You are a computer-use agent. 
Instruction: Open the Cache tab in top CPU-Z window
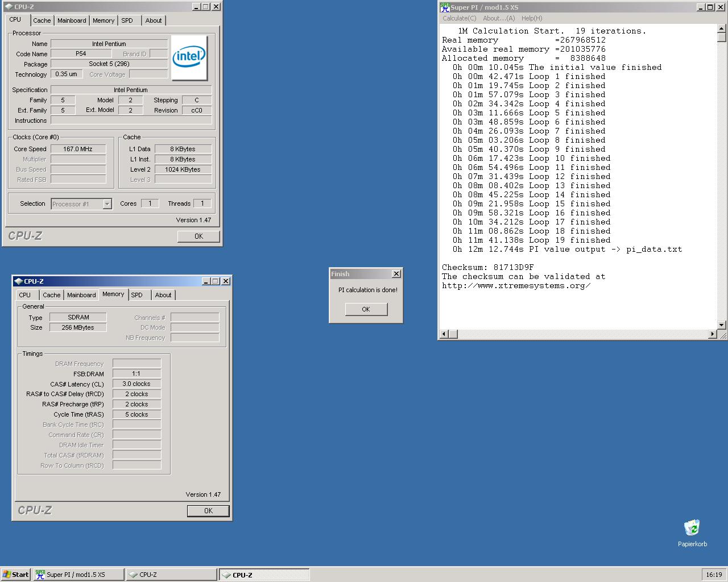click(x=42, y=20)
